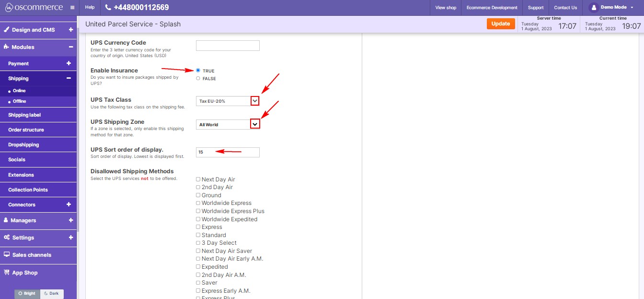Open the UPS Tax Class dropdown
The height and width of the screenshot is (299, 644).
[255, 101]
